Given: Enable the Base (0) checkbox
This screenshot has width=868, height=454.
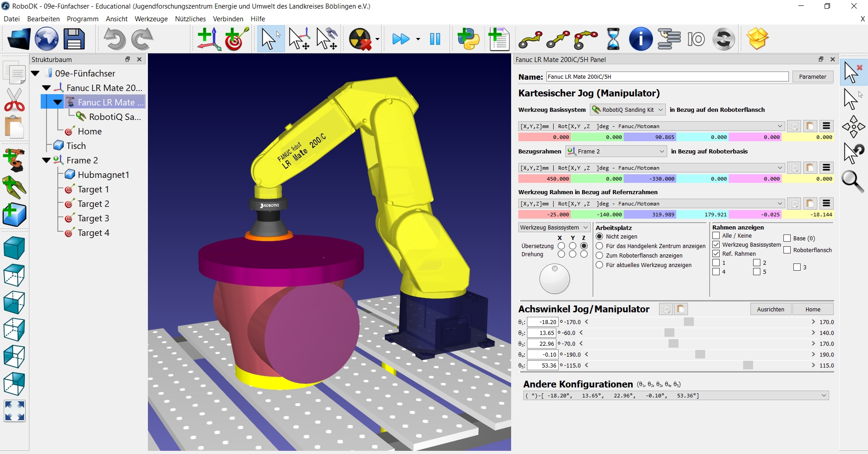Looking at the screenshot, I should coord(786,238).
